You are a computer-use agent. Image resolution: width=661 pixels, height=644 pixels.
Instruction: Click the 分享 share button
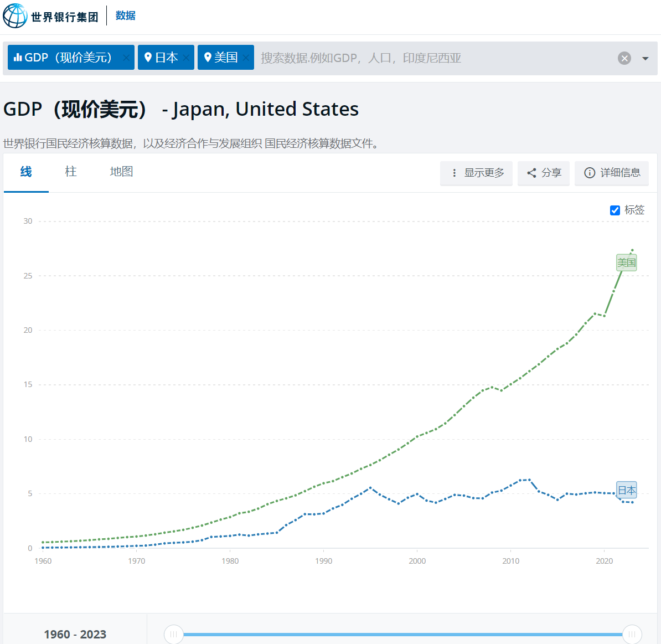click(544, 173)
